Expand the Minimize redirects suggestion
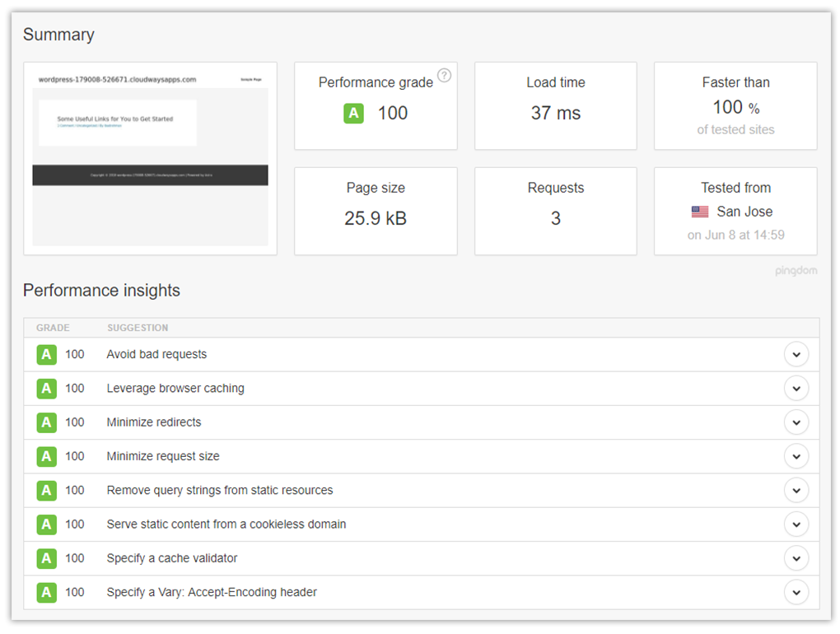The width and height of the screenshot is (840, 634). (796, 422)
